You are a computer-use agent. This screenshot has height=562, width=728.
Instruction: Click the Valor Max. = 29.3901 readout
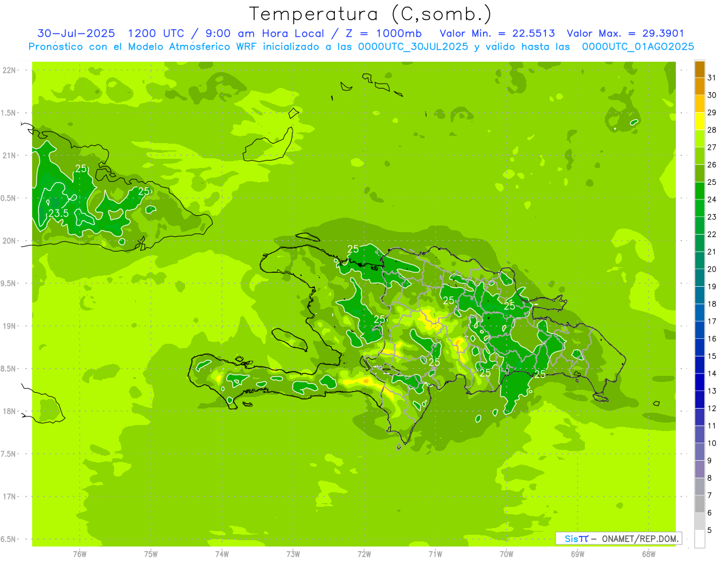tap(625, 33)
